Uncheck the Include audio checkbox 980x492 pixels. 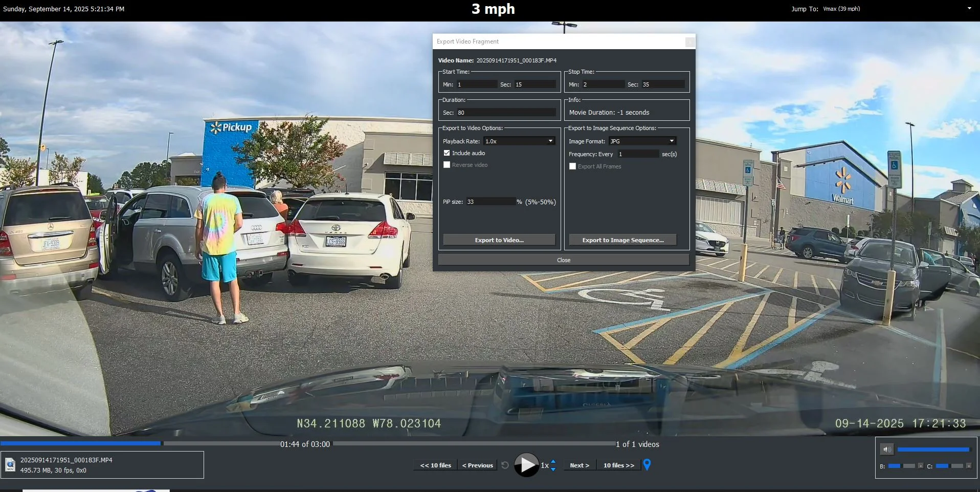coord(447,153)
